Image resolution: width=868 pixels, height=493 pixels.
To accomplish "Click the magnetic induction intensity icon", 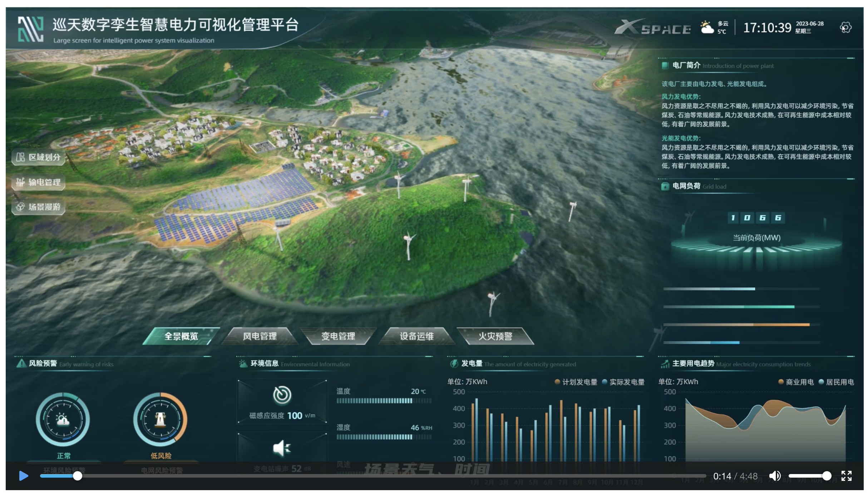I will click(282, 395).
